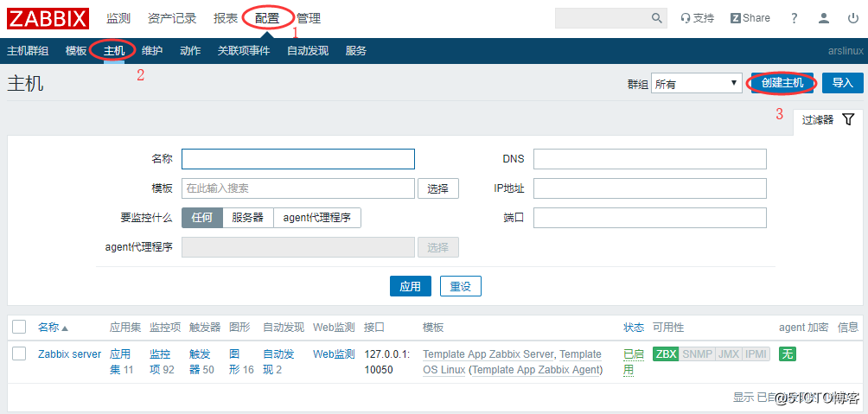Click the 端口 input field
868x414 pixels.
pos(650,218)
